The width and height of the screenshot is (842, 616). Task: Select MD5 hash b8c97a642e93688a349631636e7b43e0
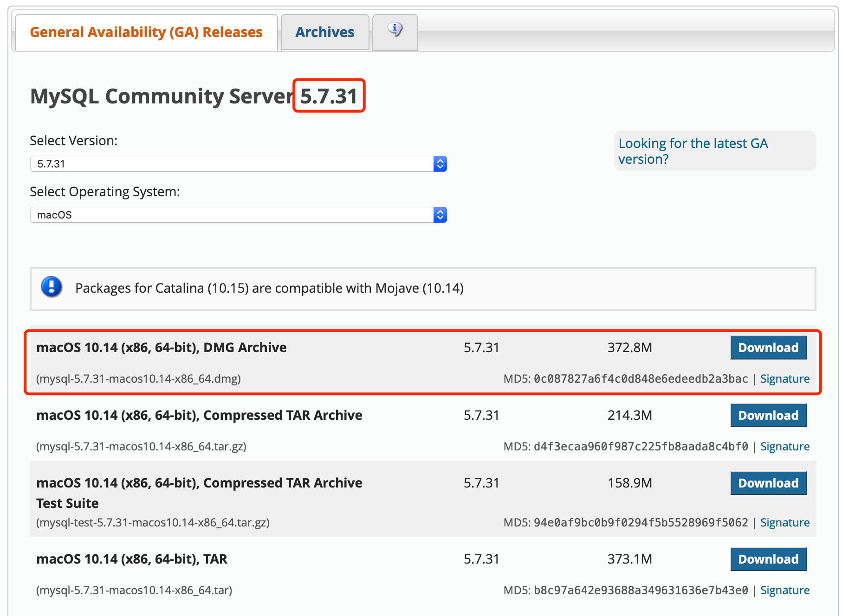641,590
